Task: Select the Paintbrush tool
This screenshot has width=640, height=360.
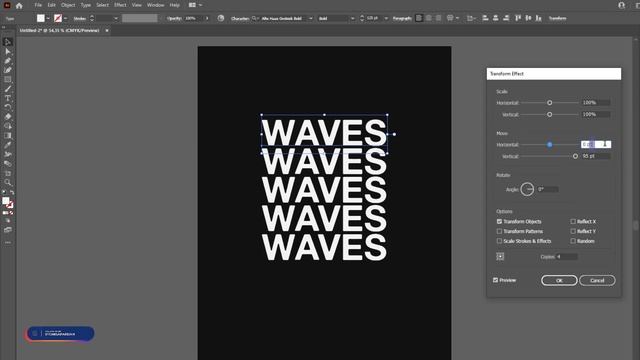Action: (8, 89)
